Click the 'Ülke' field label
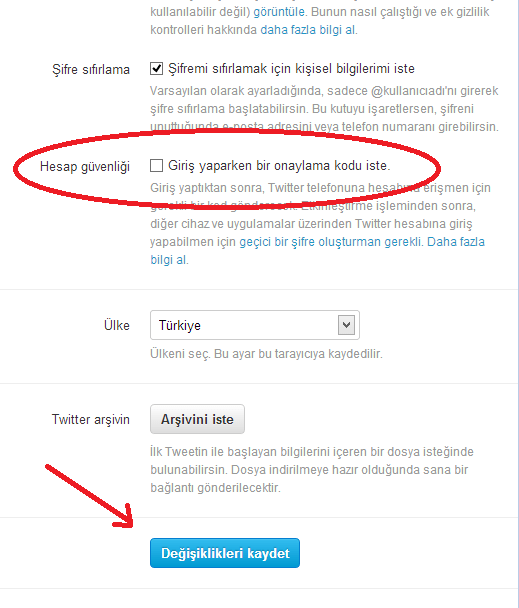 116,325
